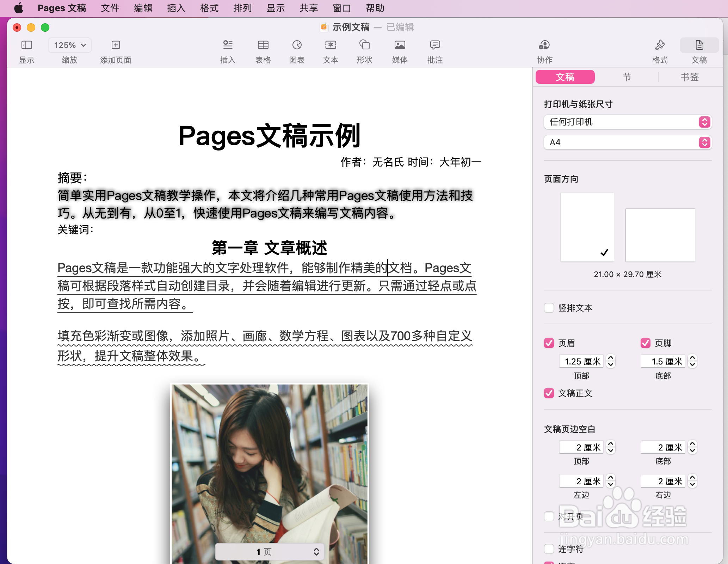Open the 文件 File menu
This screenshot has width=728, height=564.
110,8
